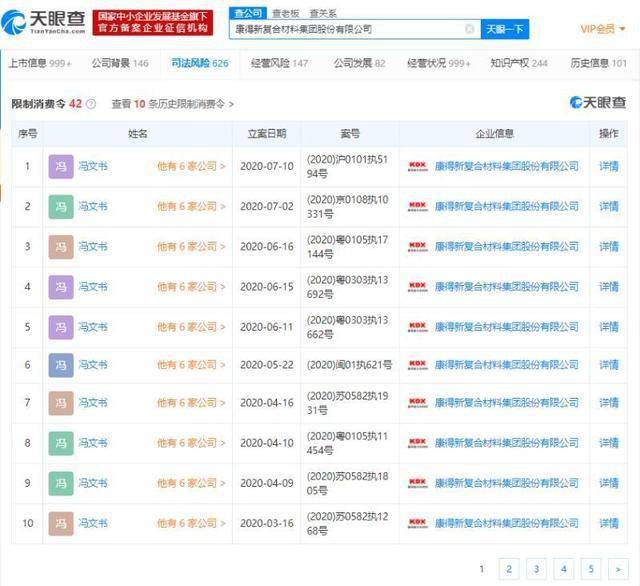Click the 冯 avatar icon in row 9
This screenshot has height=586, width=640.
click(61, 483)
